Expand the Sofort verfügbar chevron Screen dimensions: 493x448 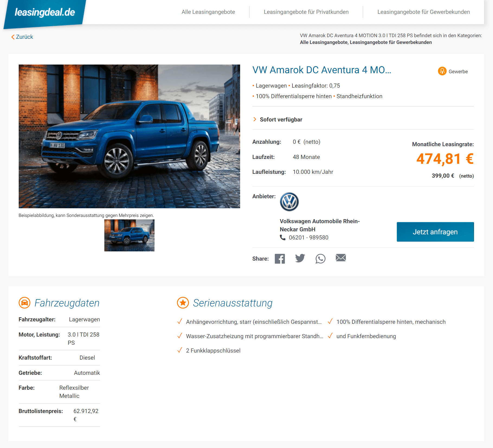pos(254,119)
